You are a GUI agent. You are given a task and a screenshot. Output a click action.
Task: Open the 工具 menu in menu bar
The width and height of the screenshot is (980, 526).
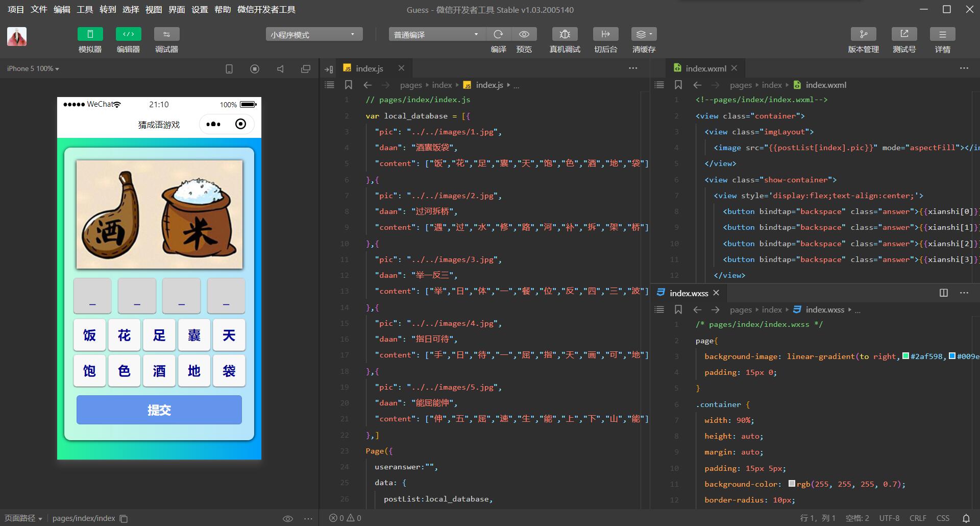click(85, 10)
